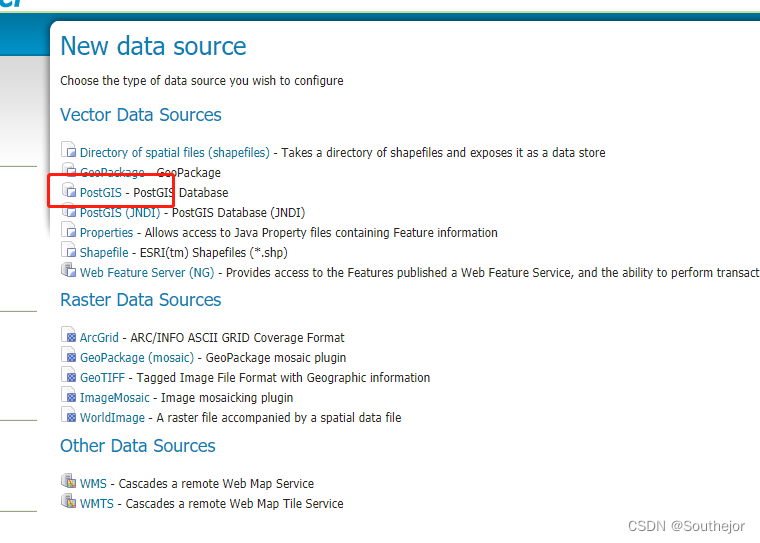Click 'PostGIS Database' description text
The image size is (760, 543).
click(181, 192)
